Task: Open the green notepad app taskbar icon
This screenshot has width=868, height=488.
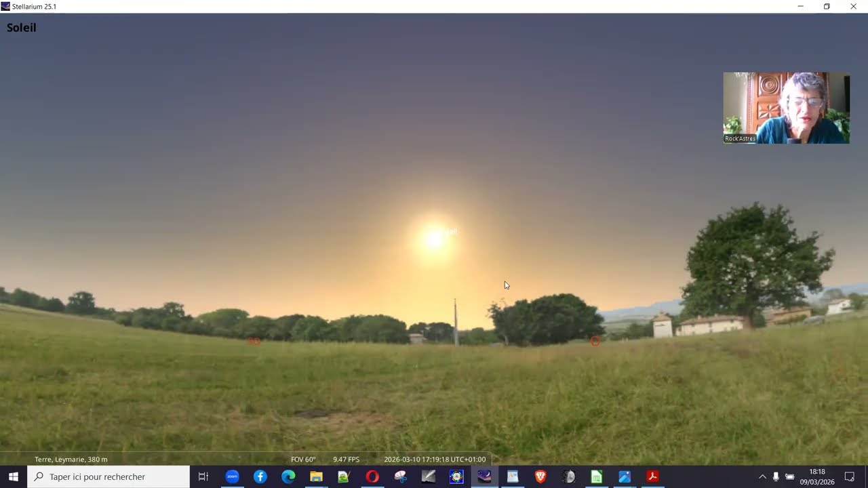Action: coord(344,476)
